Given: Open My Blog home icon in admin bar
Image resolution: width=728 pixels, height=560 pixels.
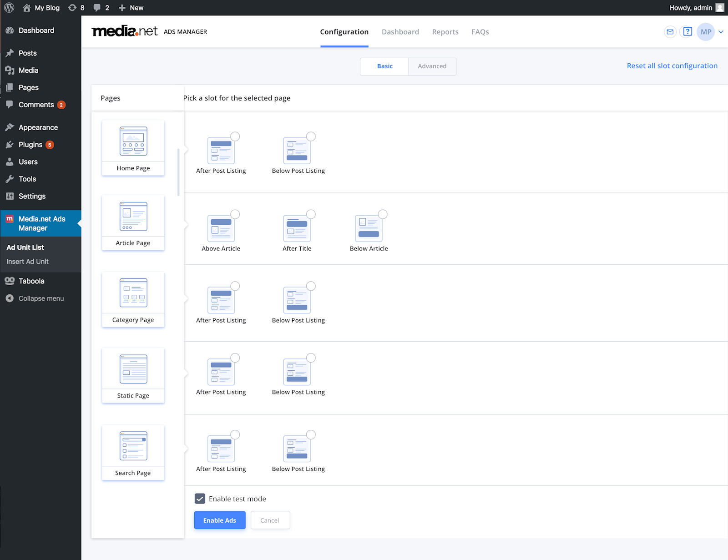Looking at the screenshot, I should [27, 8].
